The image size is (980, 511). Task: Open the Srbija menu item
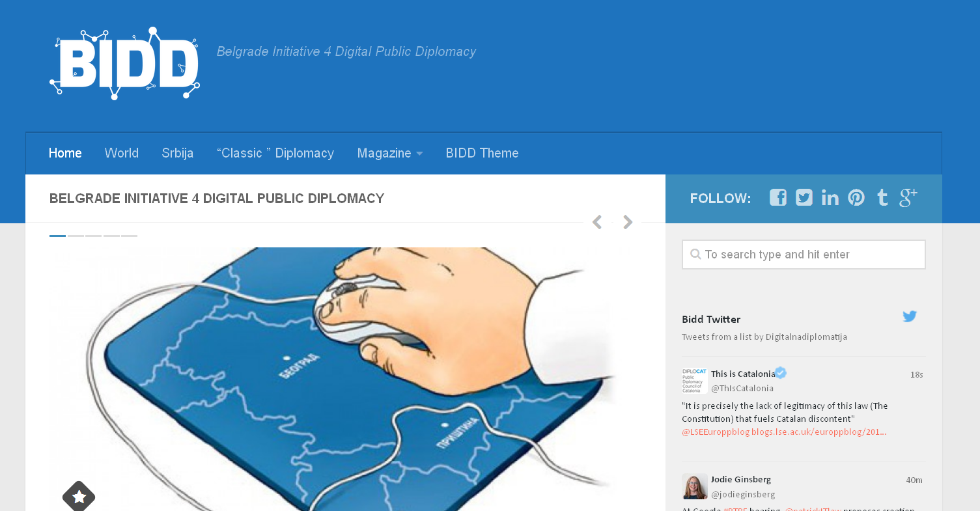[x=178, y=154]
